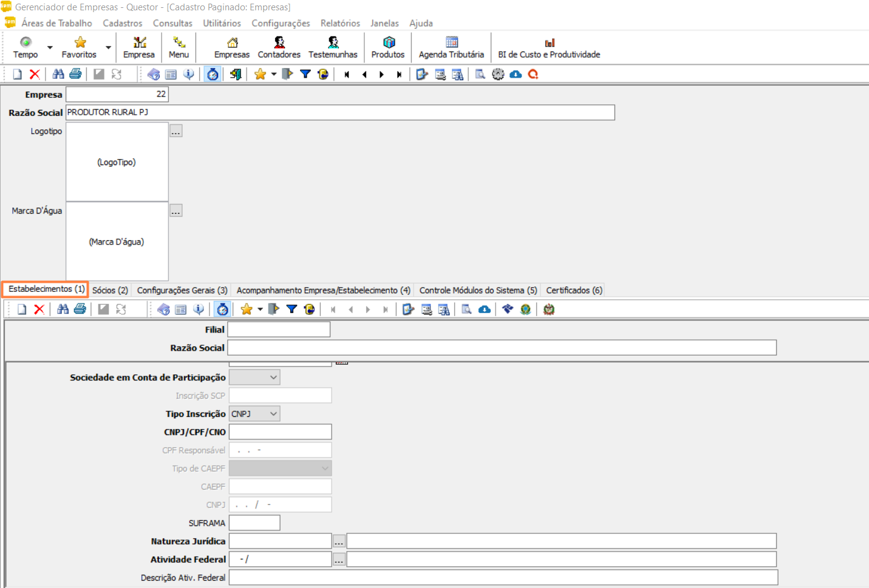Open the Menu toolbar icon
Screen dimensions: 869x588
179,47
